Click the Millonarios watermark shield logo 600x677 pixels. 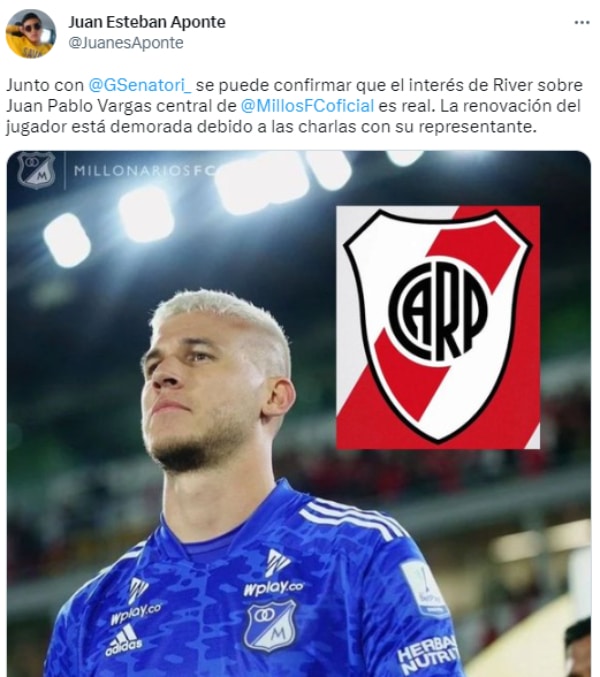pos(36,171)
